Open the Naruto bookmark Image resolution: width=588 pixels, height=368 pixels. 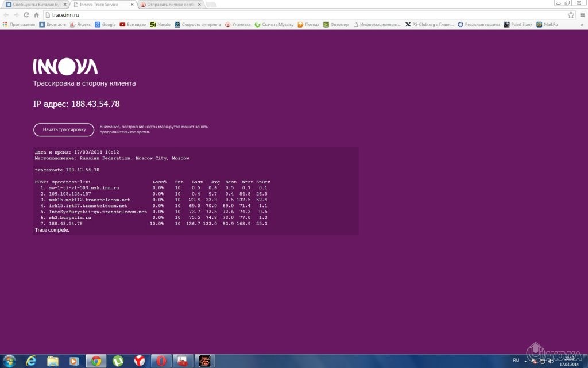pos(160,24)
